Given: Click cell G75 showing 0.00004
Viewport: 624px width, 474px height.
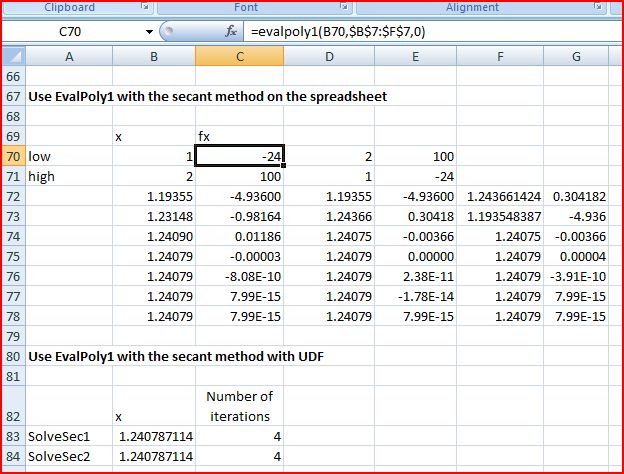Looking at the screenshot, I should 576,256.
